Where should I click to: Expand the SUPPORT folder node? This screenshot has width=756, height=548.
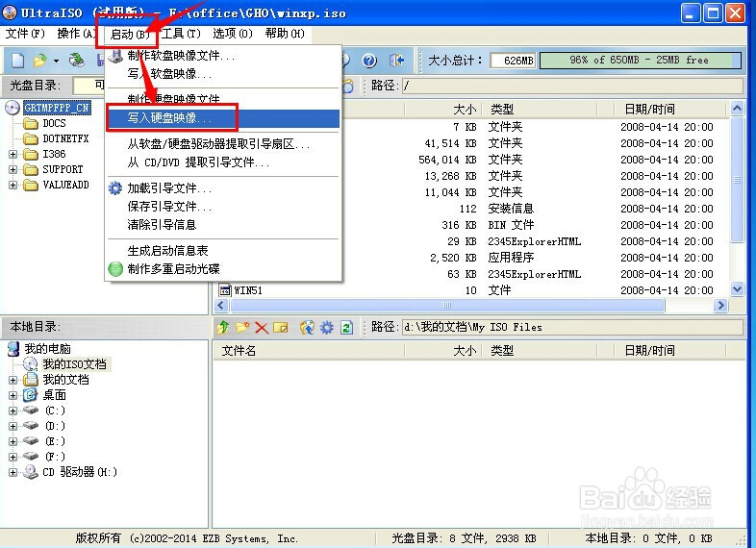click(x=13, y=169)
